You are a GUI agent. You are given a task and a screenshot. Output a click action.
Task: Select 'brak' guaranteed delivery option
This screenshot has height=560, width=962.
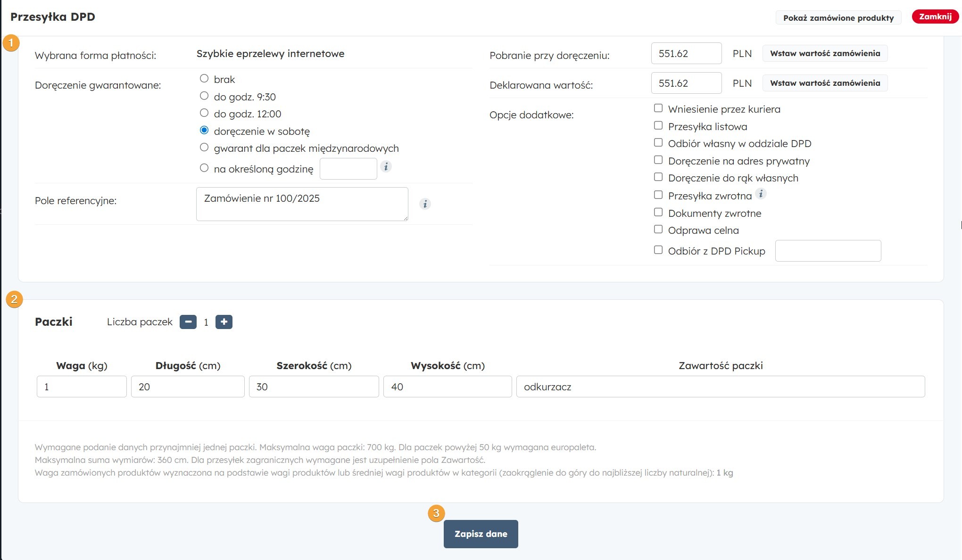click(x=204, y=79)
